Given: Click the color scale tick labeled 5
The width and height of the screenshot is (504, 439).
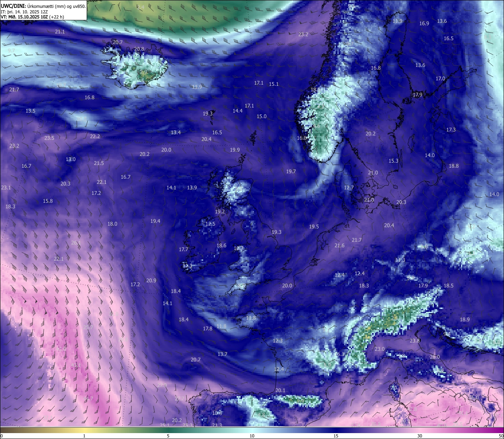Looking at the screenshot, I should click(168, 436).
